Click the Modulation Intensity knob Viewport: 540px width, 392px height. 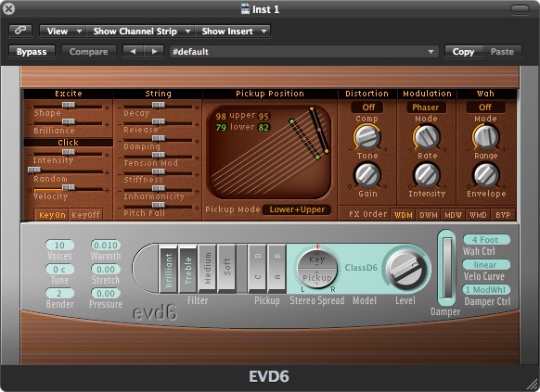pyautogui.click(x=427, y=175)
